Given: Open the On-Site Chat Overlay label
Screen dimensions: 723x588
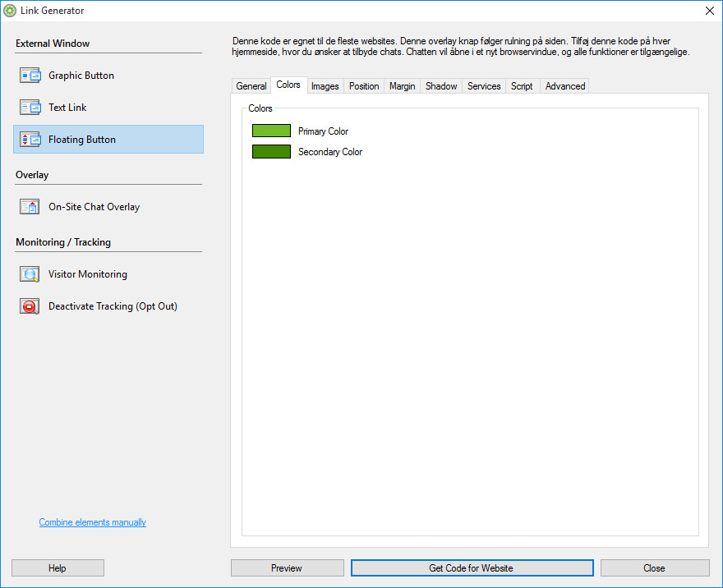Looking at the screenshot, I should point(94,207).
